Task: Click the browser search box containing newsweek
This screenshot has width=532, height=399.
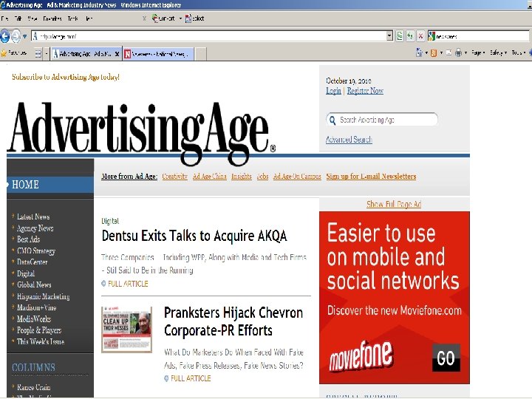Action: click(482, 36)
